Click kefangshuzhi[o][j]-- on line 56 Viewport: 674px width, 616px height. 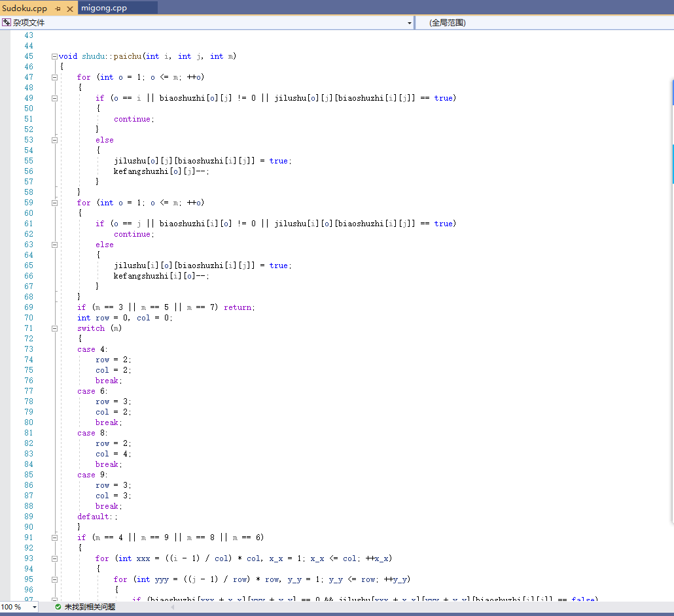click(x=161, y=171)
